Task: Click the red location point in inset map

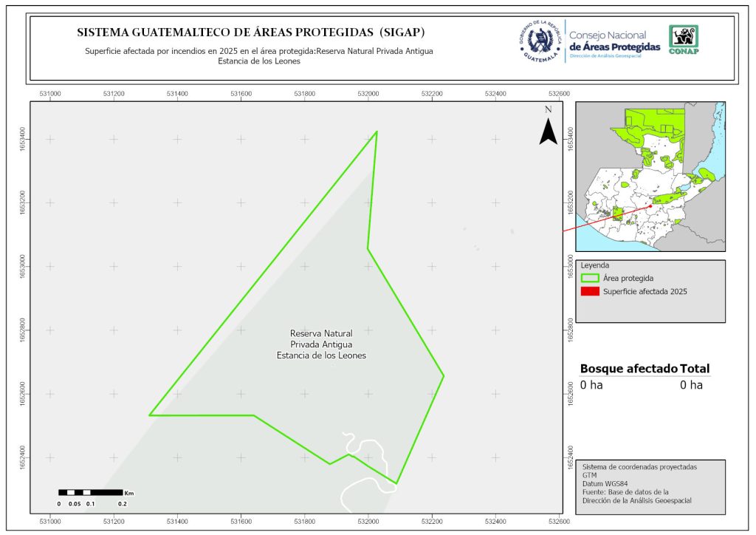Action: point(650,205)
